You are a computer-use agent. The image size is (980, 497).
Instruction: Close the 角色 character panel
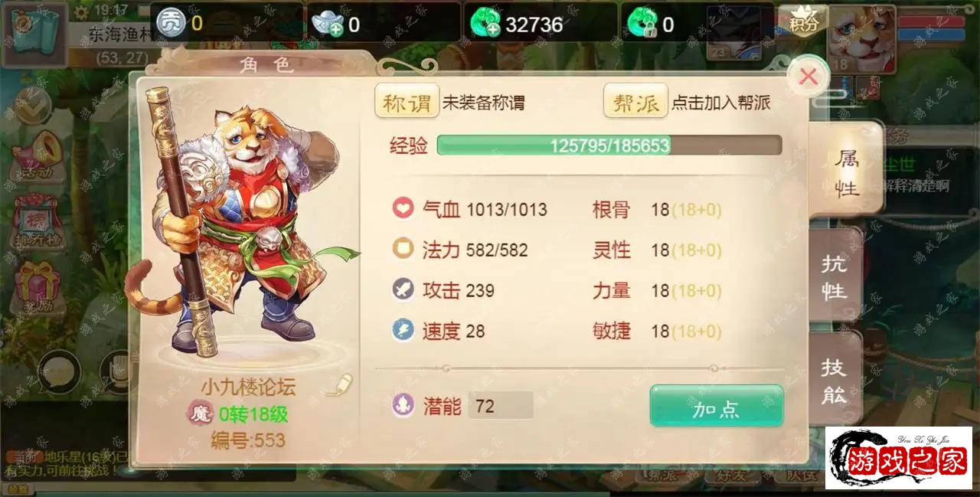(x=808, y=76)
